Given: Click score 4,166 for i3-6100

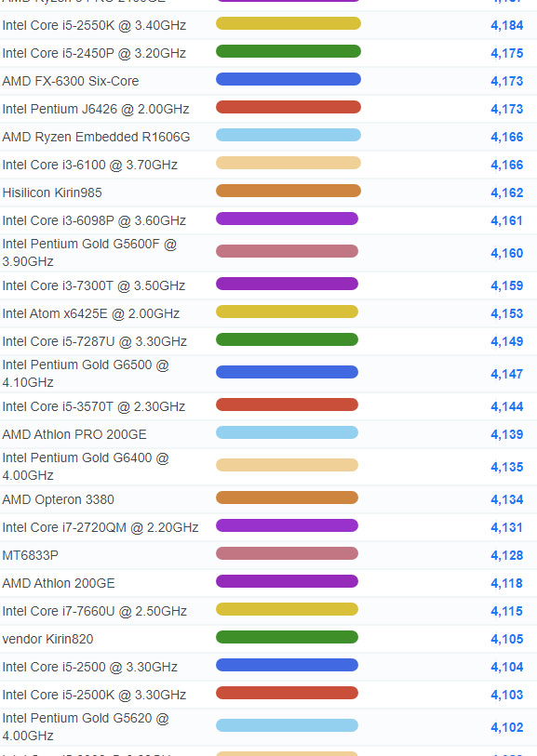Looking at the screenshot, I should [506, 166].
